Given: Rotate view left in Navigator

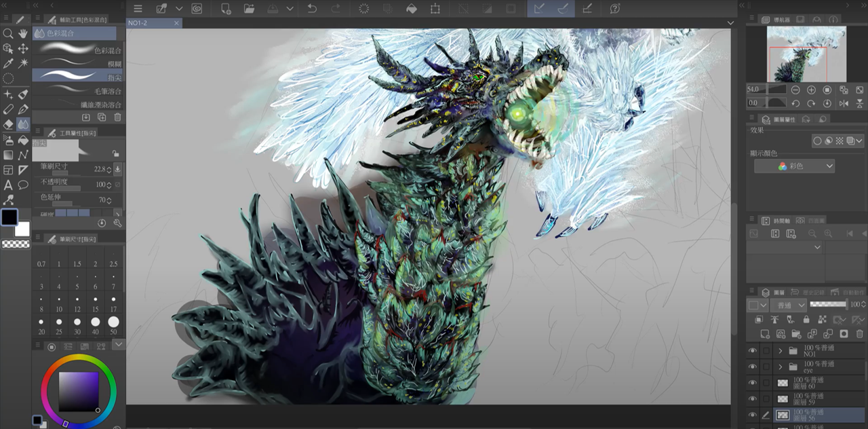Looking at the screenshot, I should [x=795, y=103].
